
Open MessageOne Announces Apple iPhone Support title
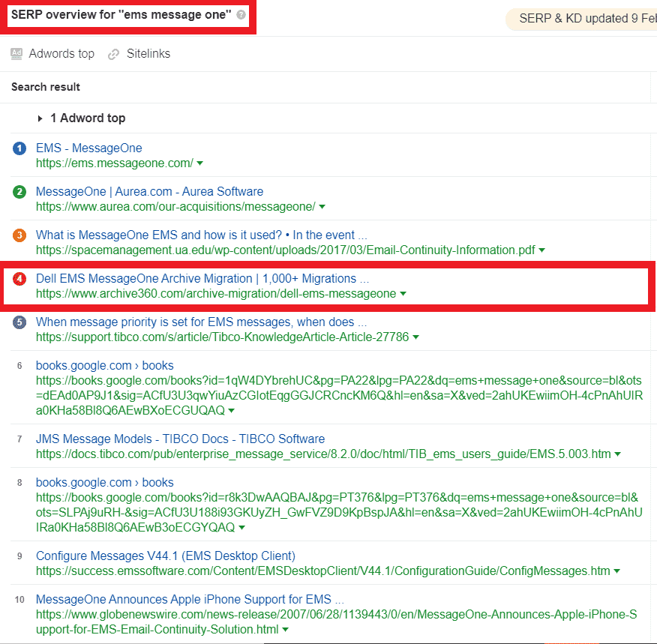point(190,599)
